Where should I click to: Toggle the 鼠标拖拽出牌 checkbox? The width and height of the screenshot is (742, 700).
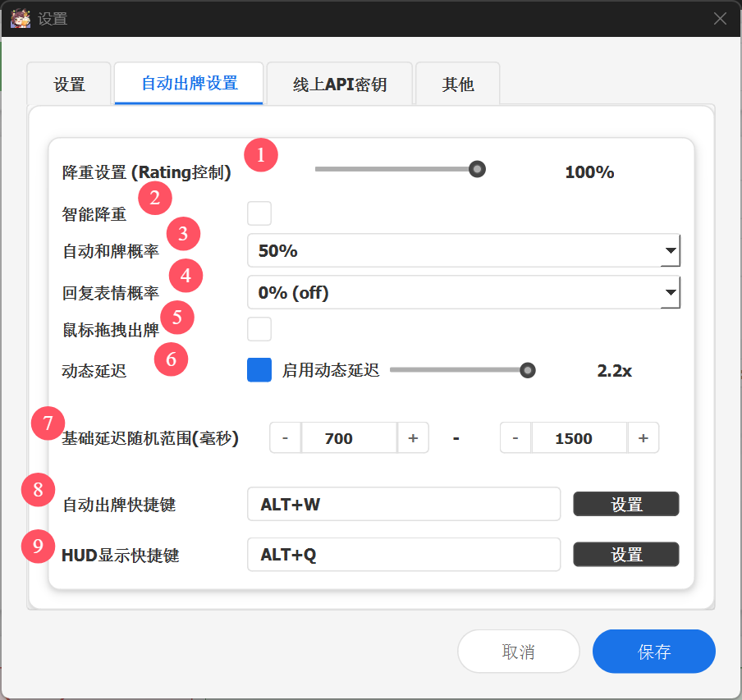click(x=259, y=328)
